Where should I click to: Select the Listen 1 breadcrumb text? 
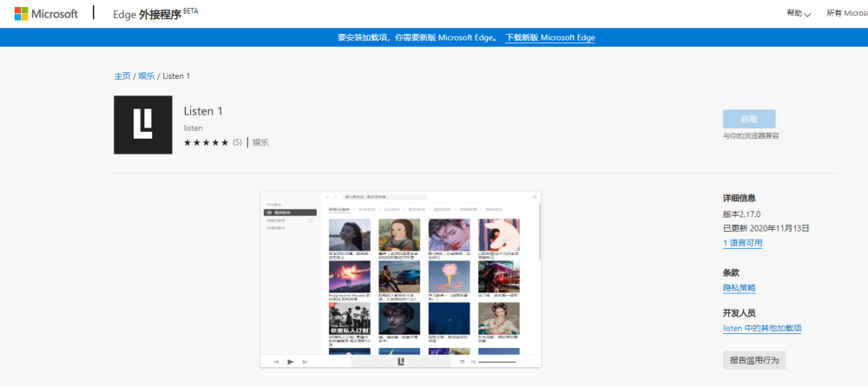click(x=176, y=75)
